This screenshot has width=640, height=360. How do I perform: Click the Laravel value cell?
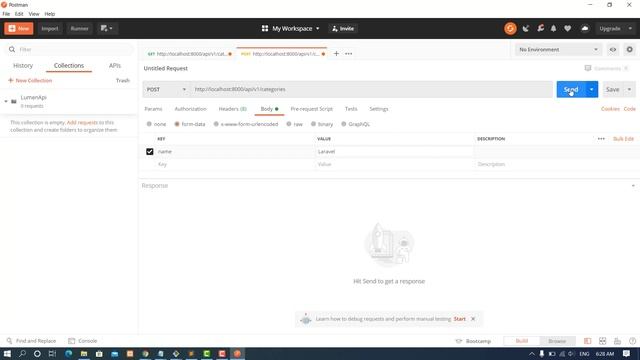[394, 151]
